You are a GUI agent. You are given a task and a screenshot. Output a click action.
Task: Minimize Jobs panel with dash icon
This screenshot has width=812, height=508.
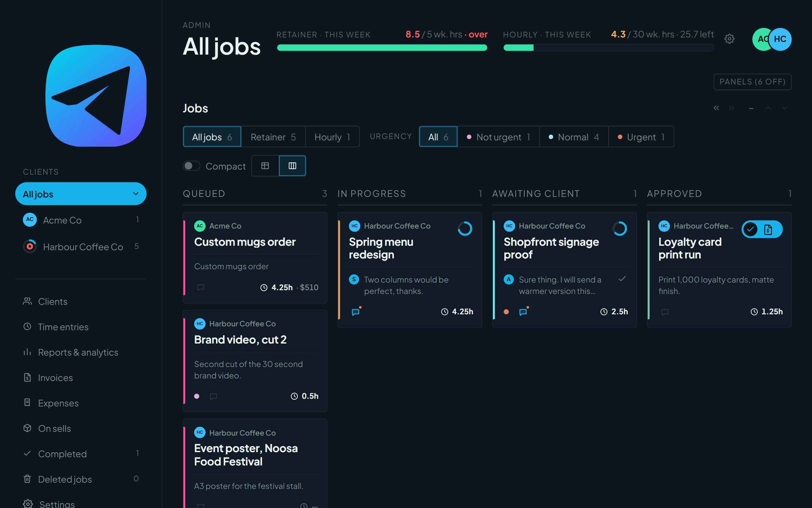point(751,108)
